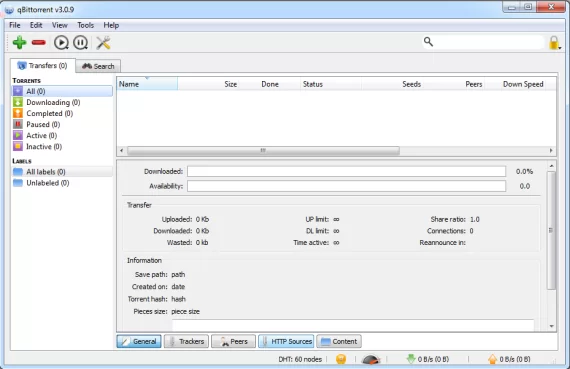
Task: Click the horizontal scrollbar thumb of torrent list
Action: point(264,151)
